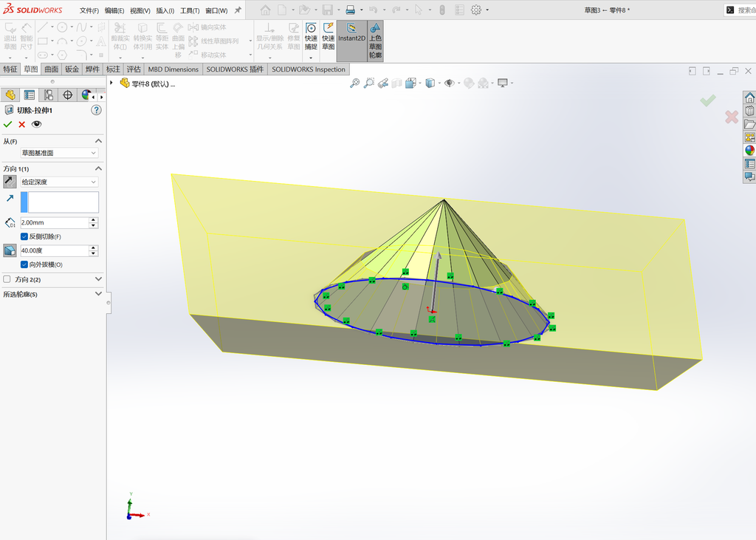This screenshot has height=540, width=756.
Task: Click the direction of extrusion selection box
Action: pyautogui.click(x=63, y=202)
